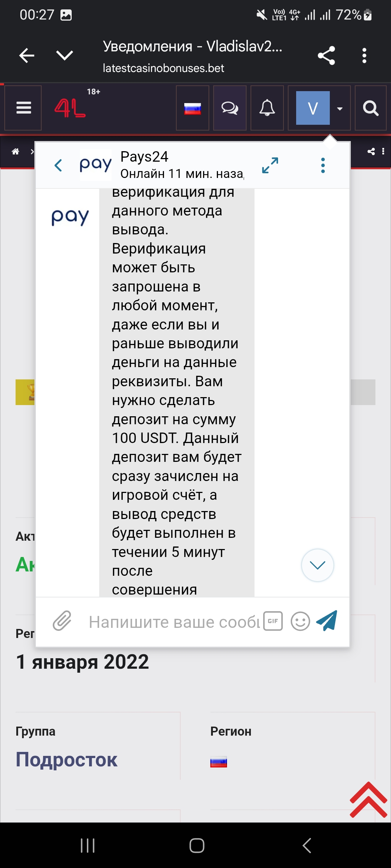
Task: Click the red 4L site logo
Action: (70, 109)
